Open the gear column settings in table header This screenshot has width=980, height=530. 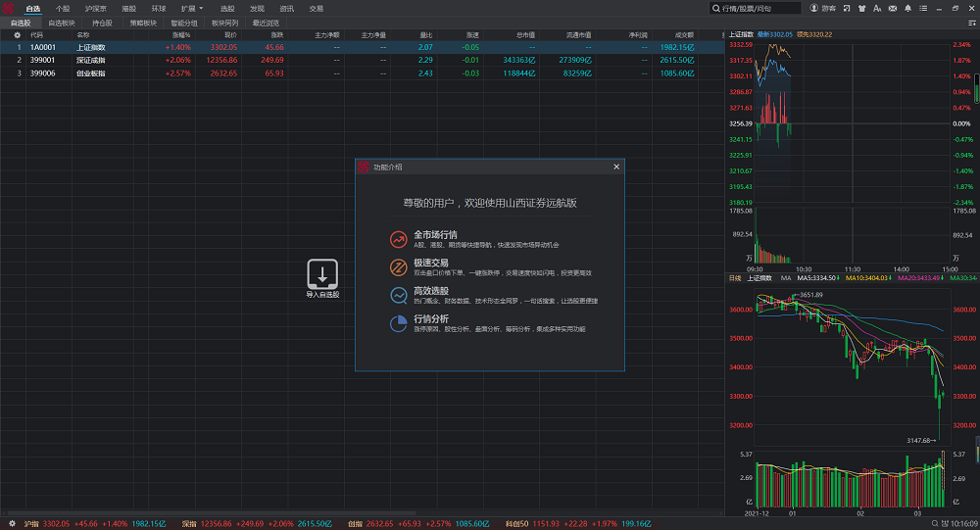click(x=17, y=35)
